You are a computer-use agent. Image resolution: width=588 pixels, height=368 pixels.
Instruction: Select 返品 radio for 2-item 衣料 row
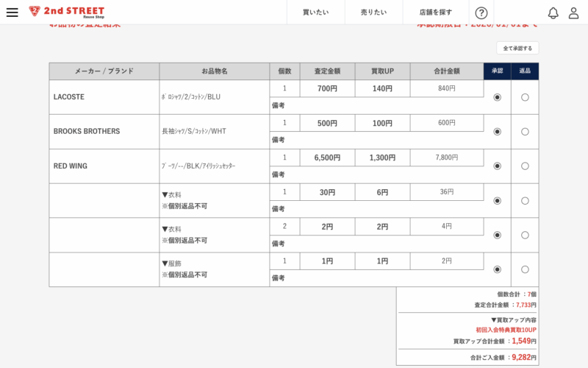pyautogui.click(x=525, y=236)
